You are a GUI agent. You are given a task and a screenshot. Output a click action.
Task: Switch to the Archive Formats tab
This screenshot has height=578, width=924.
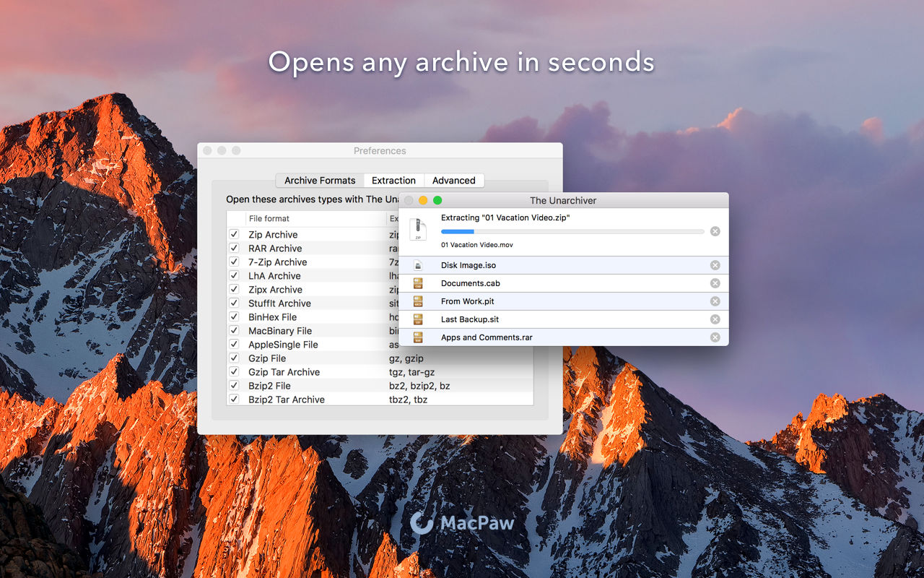[x=320, y=181]
